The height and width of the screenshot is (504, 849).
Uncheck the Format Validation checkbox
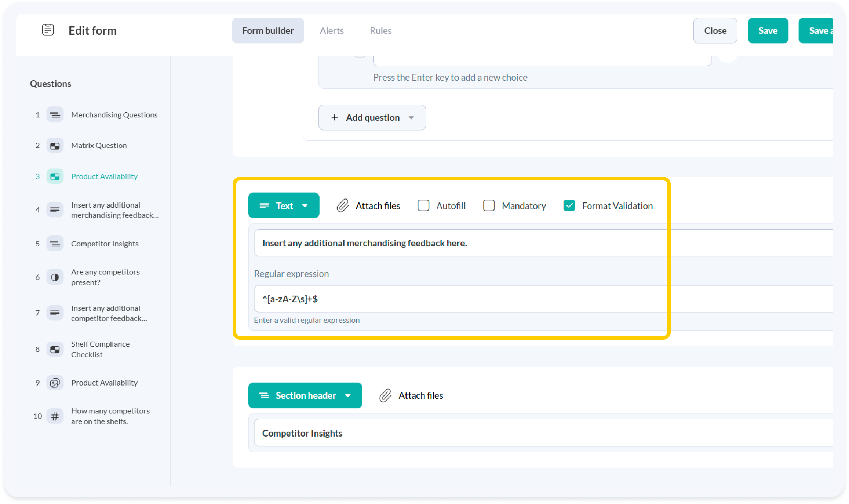coord(569,205)
